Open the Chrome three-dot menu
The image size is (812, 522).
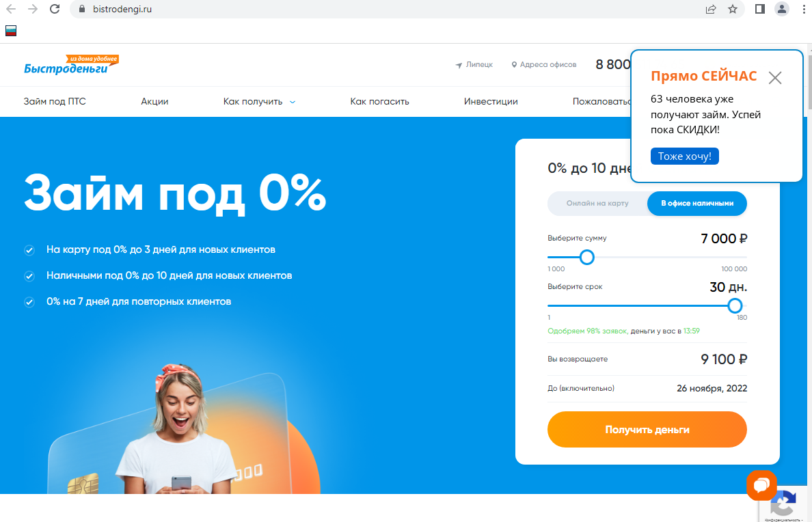click(804, 9)
